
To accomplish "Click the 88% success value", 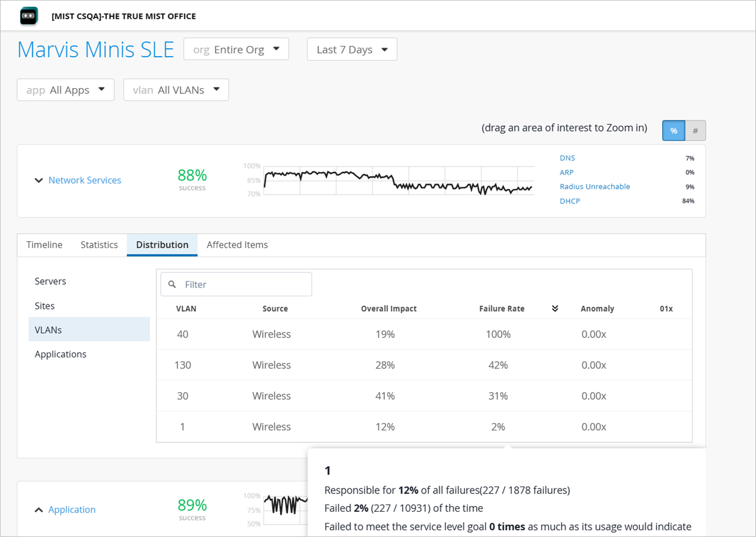I will tap(192, 175).
